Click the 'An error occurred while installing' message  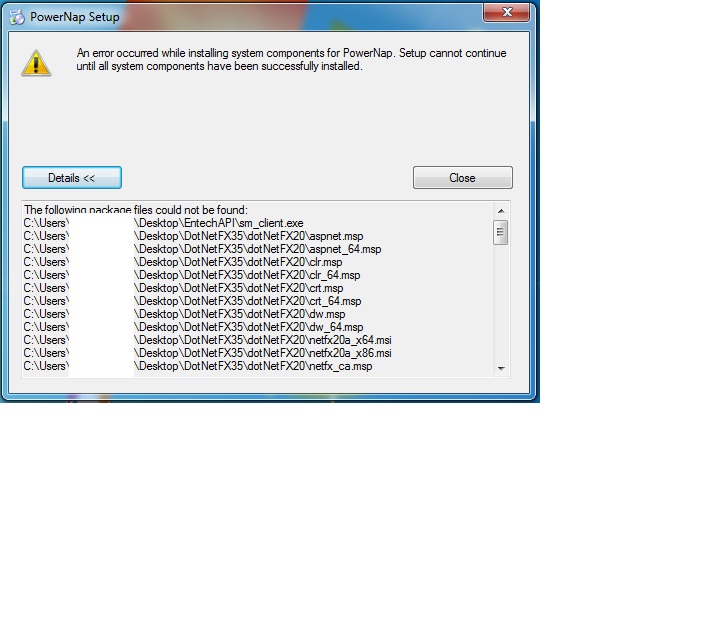point(291,60)
